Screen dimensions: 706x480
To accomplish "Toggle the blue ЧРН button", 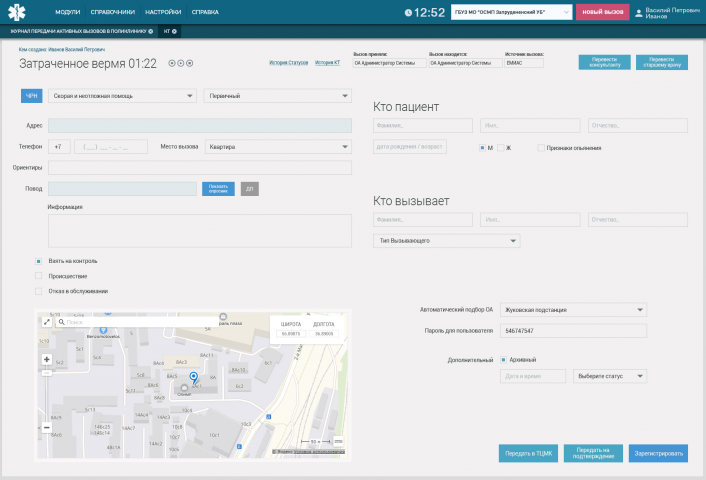I will tap(32, 96).
